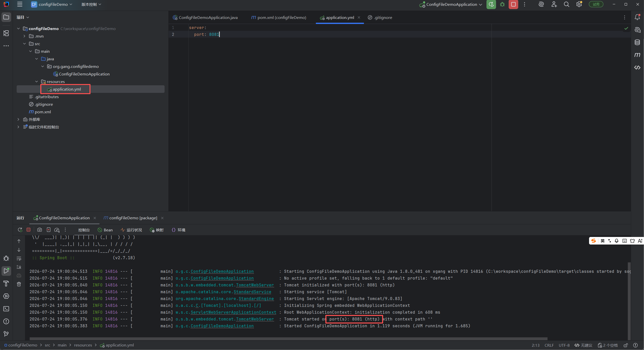Open ConfigFileDemoApplication run configuration dropdown
Image resolution: width=644 pixels, height=350 pixels.
(451, 4)
